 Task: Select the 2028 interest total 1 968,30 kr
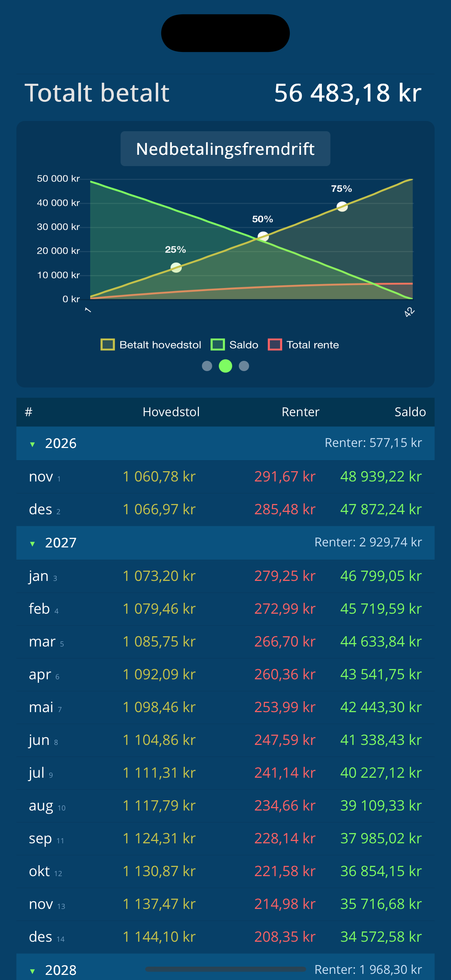tap(368, 970)
